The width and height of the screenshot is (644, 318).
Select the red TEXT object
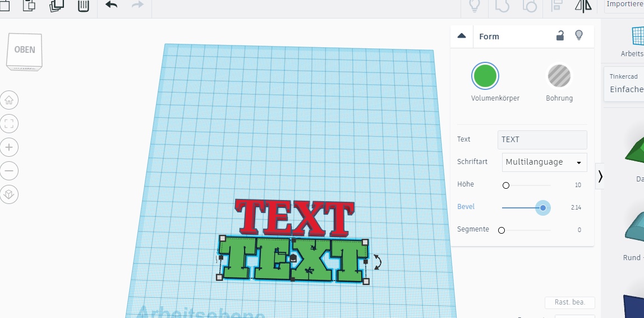(294, 218)
